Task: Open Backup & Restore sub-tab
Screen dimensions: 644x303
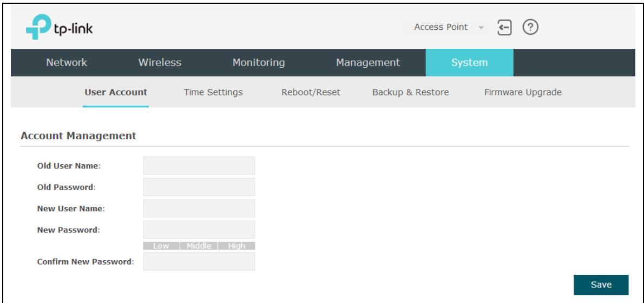Action: pos(410,92)
